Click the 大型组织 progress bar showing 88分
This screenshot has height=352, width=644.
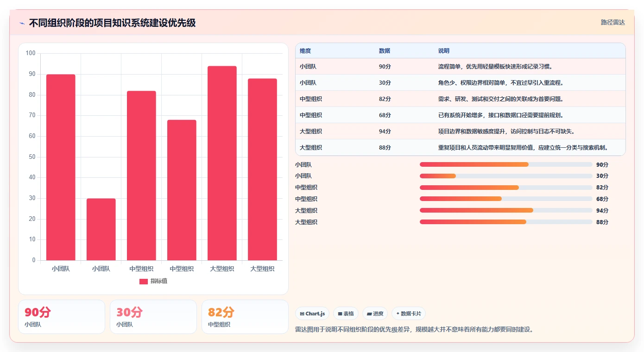pyautogui.click(x=506, y=222)
